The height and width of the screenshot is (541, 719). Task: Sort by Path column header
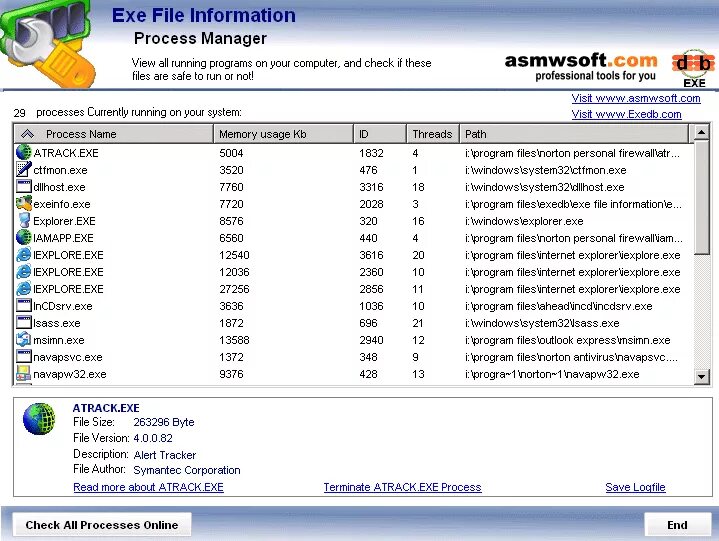click(x=574, y=134)
